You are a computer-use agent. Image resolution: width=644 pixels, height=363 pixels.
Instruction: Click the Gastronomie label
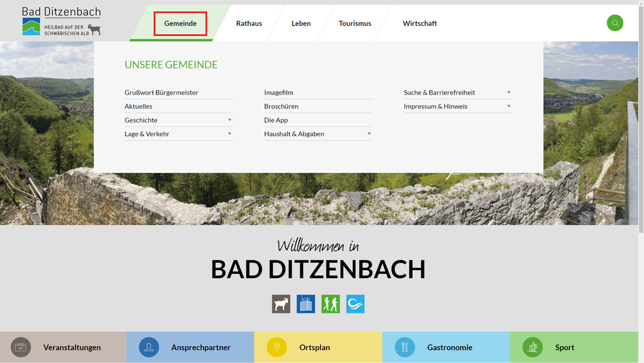tap(450, 348)
